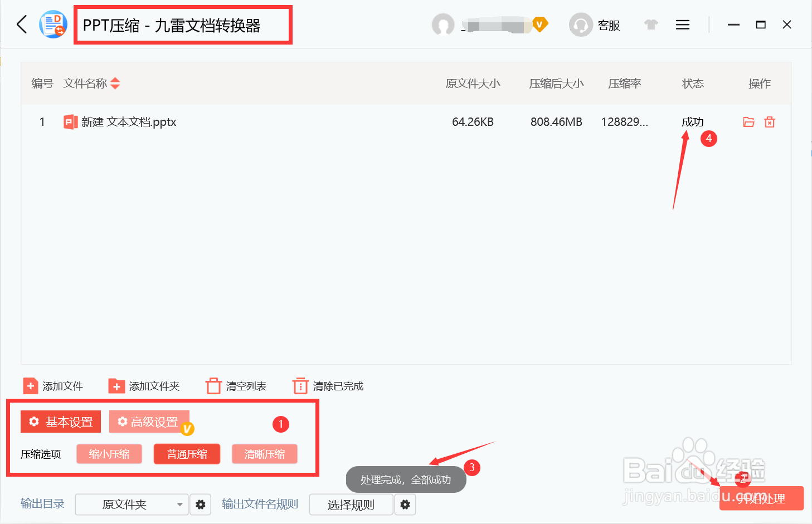The width and height of the screenshot is (812, 524).
Task: Click the 成功 status cell
Action: pos(693,122)
